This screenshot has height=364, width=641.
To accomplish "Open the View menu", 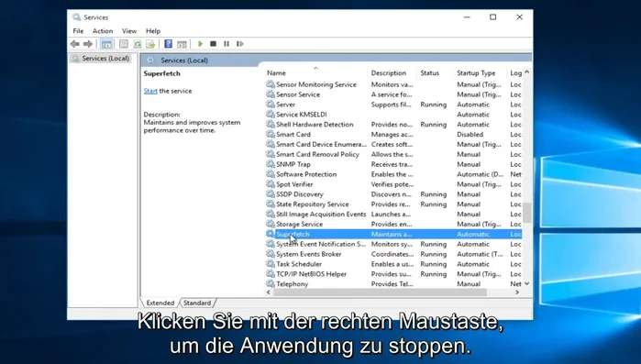I will click(x=129, y=31).
